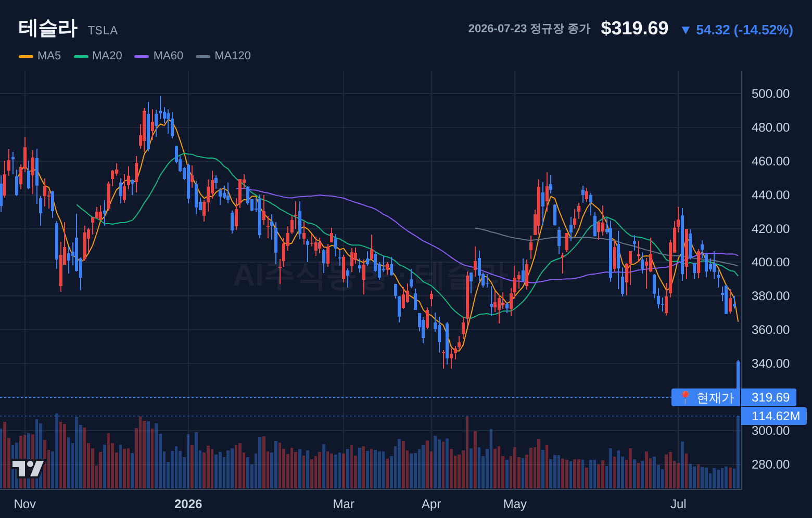Click the Mar time axis label

[x=344, y=504]
